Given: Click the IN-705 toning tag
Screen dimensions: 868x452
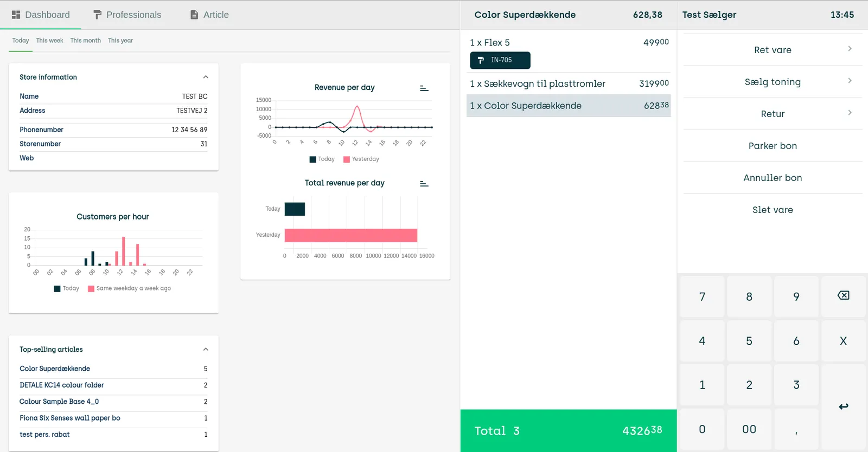Looking at the screenshot, I should point(500,60).
